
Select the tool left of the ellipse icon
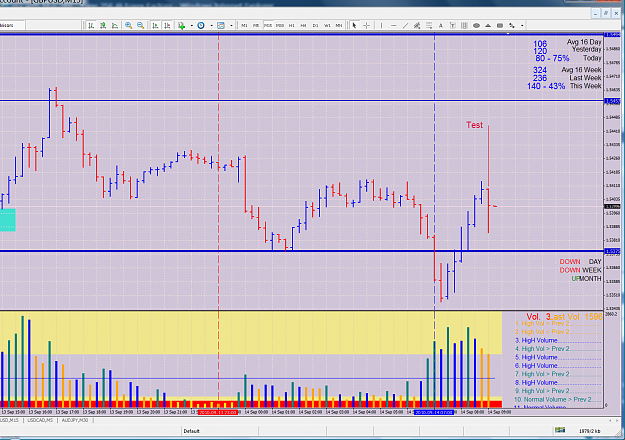[x=464, y=26]
